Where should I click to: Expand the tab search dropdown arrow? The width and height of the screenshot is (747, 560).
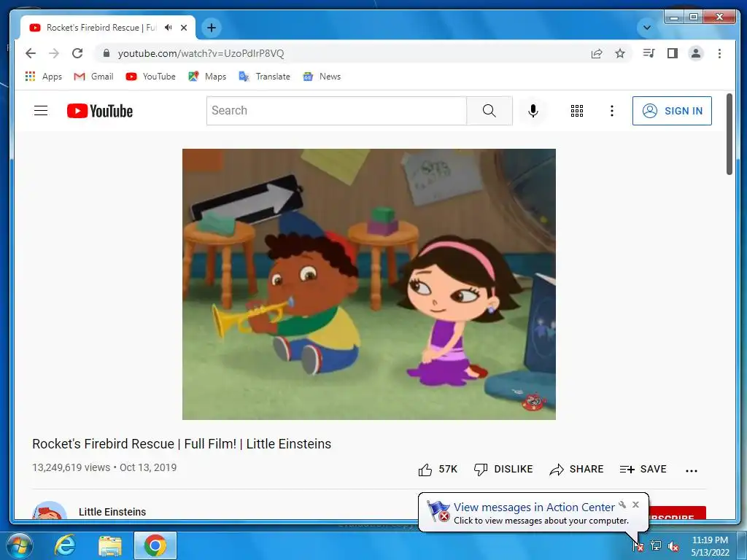point(647,28)
